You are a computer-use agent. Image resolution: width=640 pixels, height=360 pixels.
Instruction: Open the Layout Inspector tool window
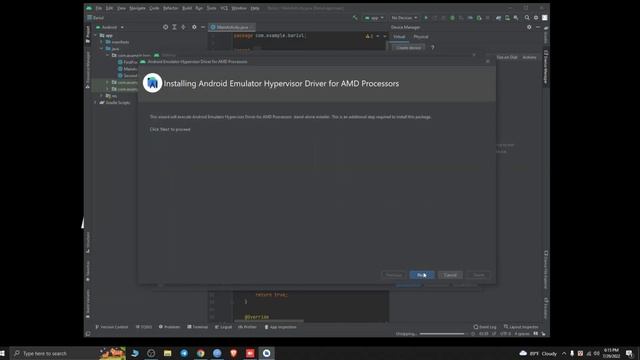tap(521, 327)
